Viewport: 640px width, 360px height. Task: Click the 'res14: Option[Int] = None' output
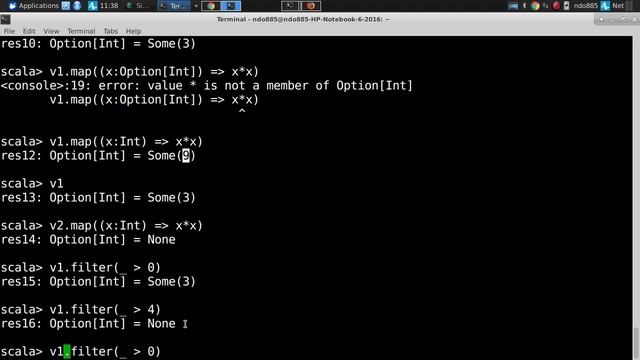pos(88,240)
